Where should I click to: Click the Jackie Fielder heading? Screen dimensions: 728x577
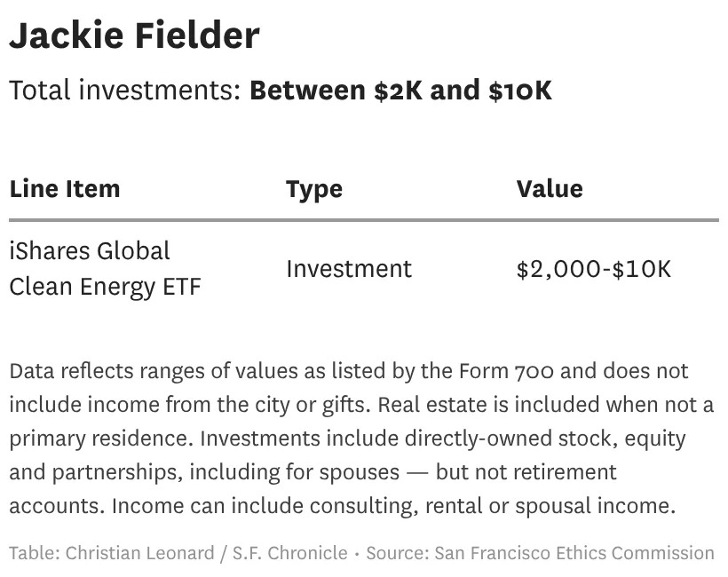coord(134,36)
